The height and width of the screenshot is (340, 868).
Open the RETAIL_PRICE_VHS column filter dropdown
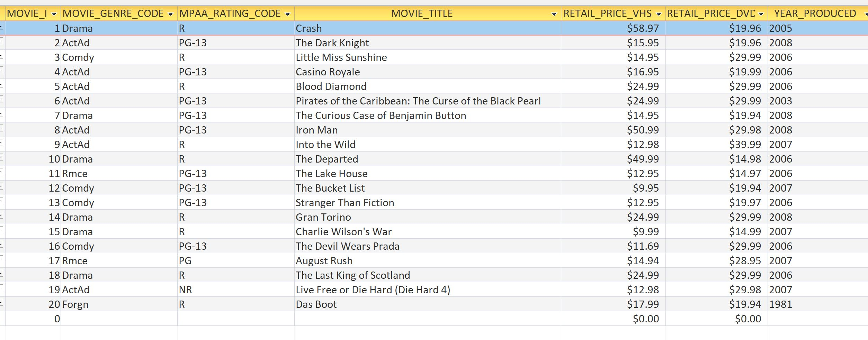(659, 14)
